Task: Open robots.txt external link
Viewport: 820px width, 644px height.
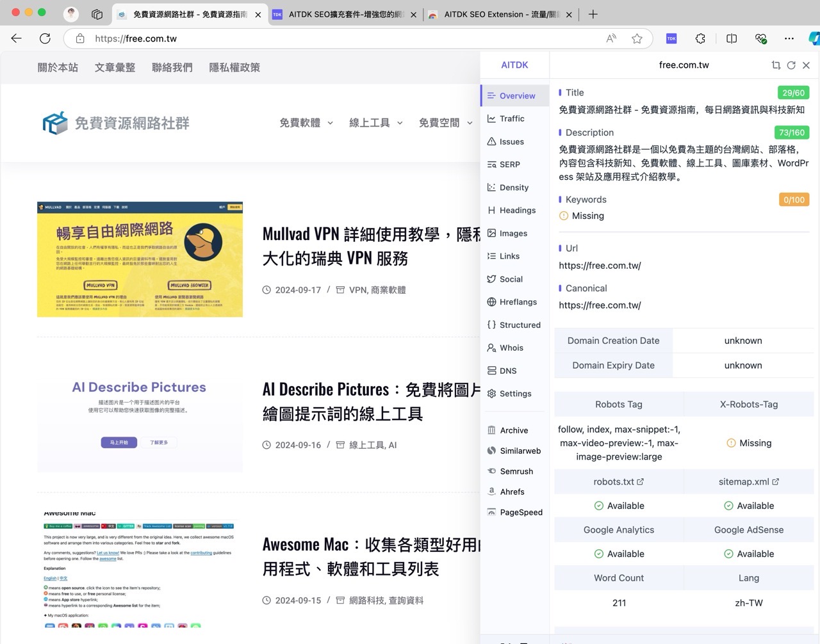Action: (x=619, y=481)
